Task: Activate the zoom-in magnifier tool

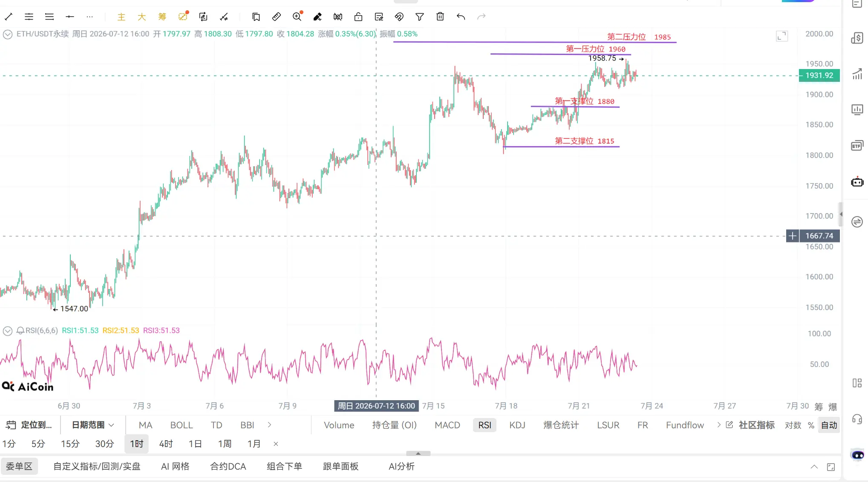Action: (297, 17)
